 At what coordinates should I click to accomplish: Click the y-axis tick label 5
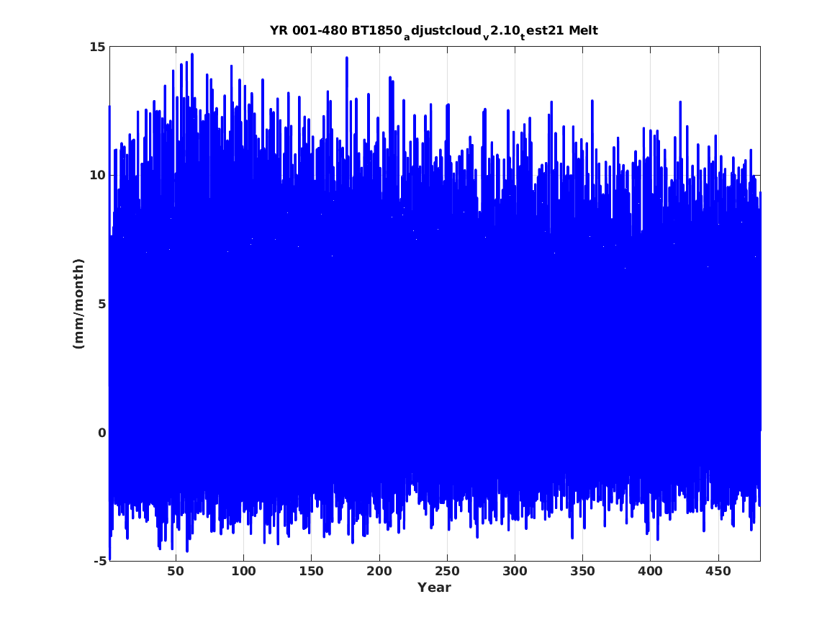click(101, 305)
